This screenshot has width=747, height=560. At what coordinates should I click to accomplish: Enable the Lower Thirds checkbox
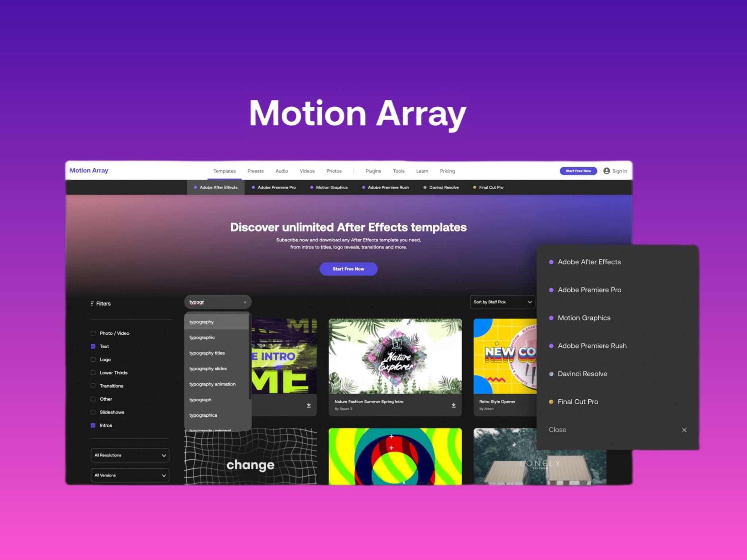pos(93,373)
